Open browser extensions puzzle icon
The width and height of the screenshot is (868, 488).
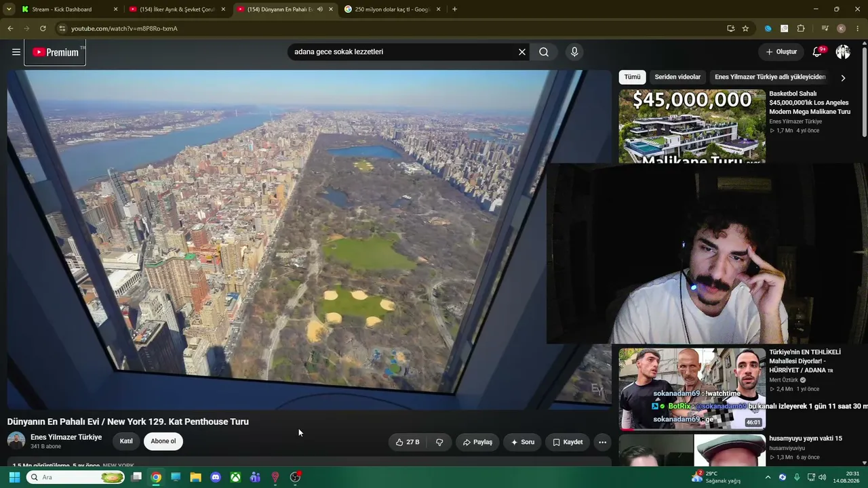(801, 28)
